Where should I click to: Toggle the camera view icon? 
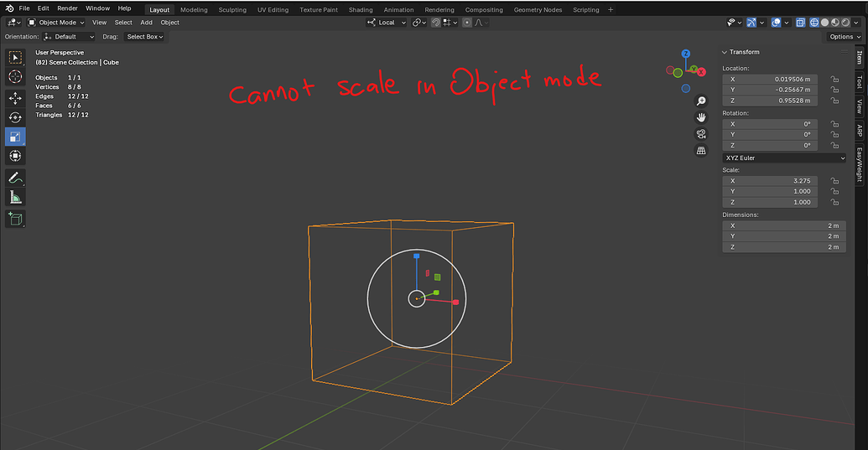click(x=701, y=134)
